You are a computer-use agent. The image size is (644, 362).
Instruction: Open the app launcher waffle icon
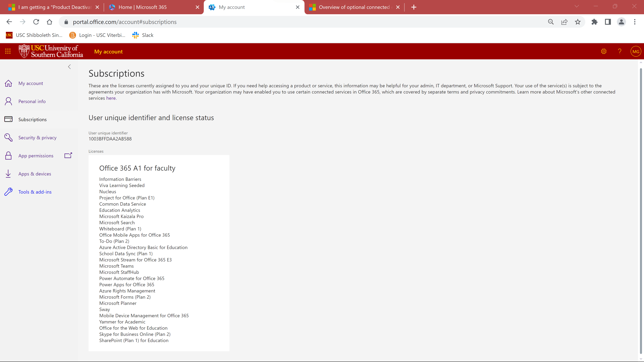(8, 51)
